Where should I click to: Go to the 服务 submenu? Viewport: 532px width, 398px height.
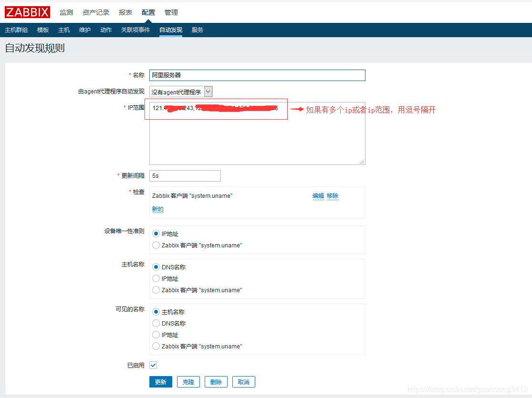[197, 30]
